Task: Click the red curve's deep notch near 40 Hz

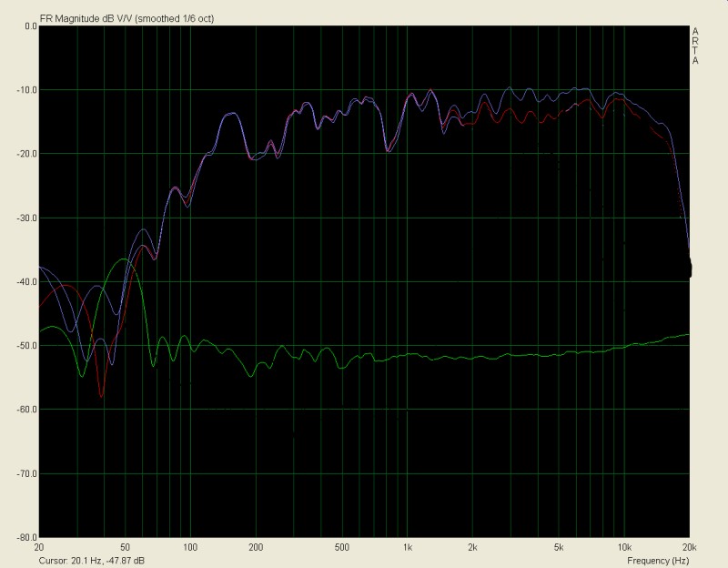Action: coord(101,396)
